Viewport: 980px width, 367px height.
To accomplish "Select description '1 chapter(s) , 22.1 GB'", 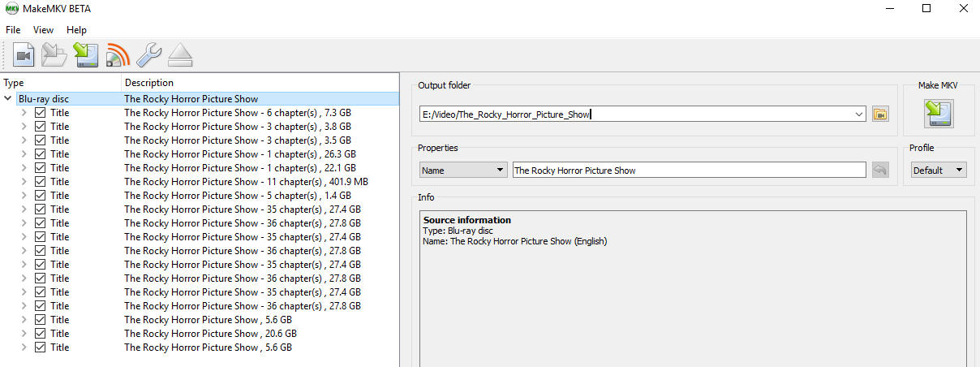I will (x=240, y=168).
